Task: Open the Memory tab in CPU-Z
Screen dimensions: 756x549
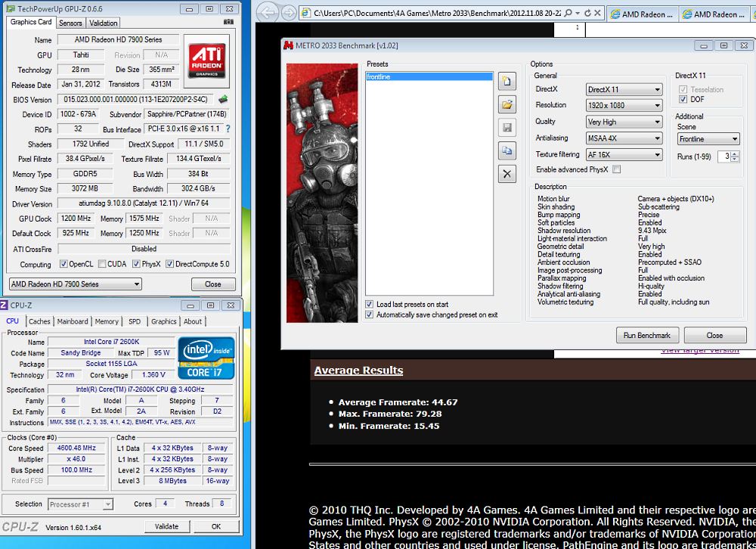Action: pos(107,321)
